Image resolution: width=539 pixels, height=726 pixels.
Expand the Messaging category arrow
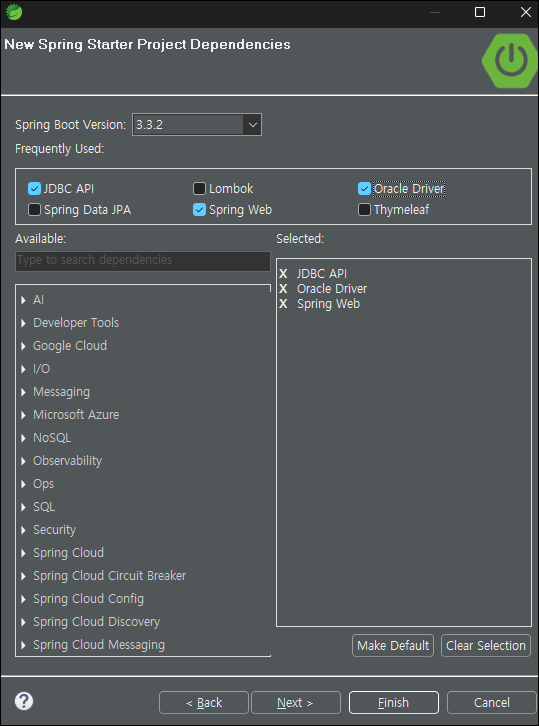pos(23,392)
